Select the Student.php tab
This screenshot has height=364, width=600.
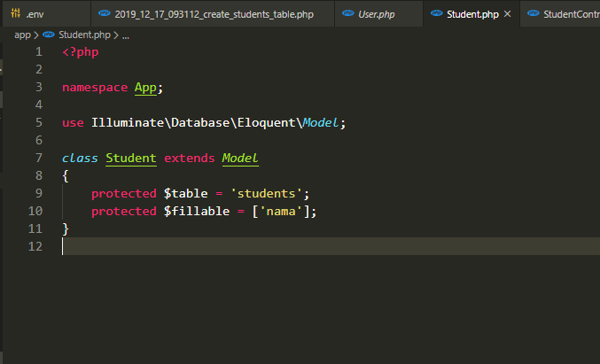point(471,14)
